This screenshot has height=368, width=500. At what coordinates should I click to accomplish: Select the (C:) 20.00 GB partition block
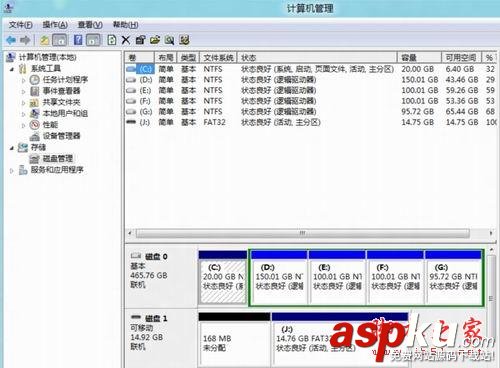[x=223, y=278]
